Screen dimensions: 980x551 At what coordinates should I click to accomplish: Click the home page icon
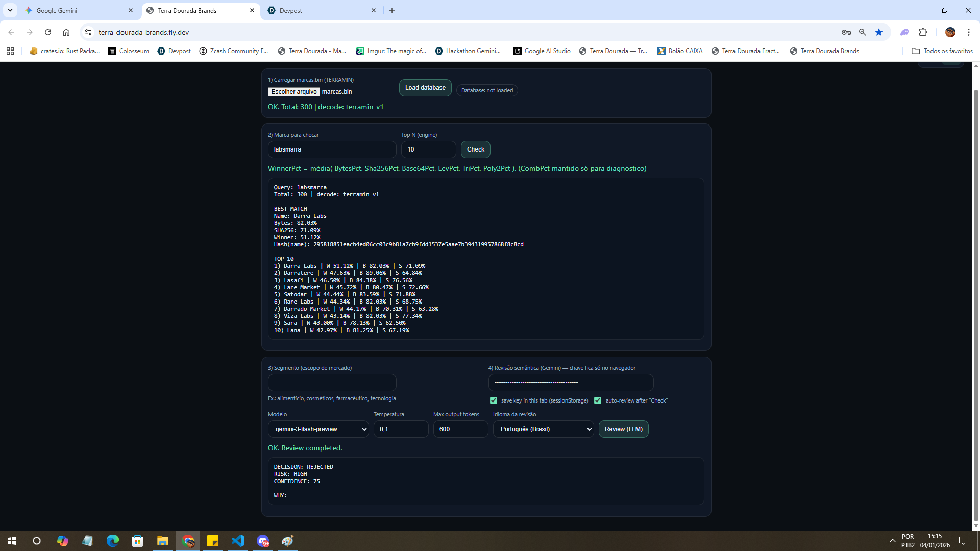(66, 32)
